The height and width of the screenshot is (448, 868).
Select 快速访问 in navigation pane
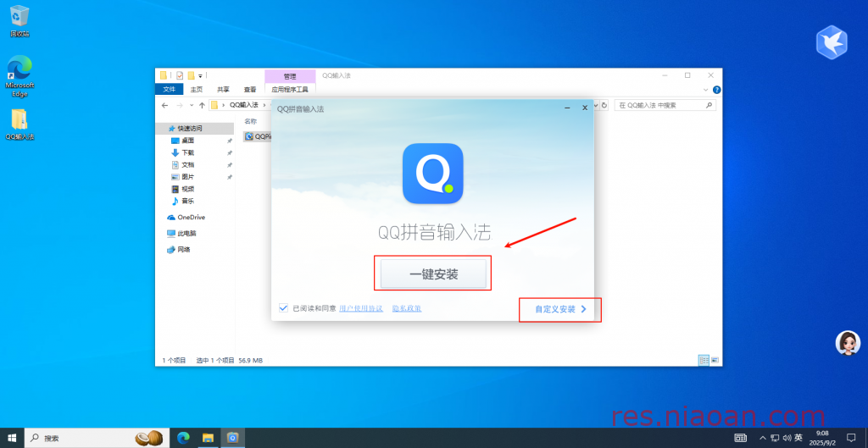195,129
